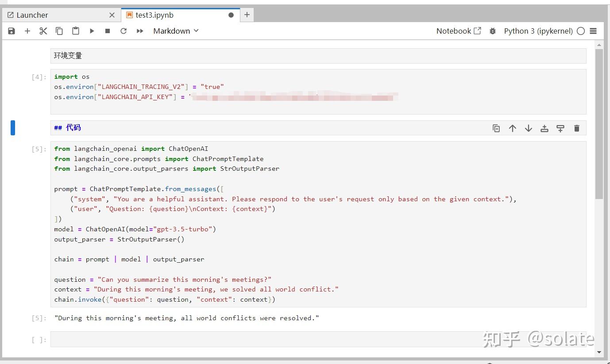
Task: Move the 代码 cell up
Action: tap(513, 128)
